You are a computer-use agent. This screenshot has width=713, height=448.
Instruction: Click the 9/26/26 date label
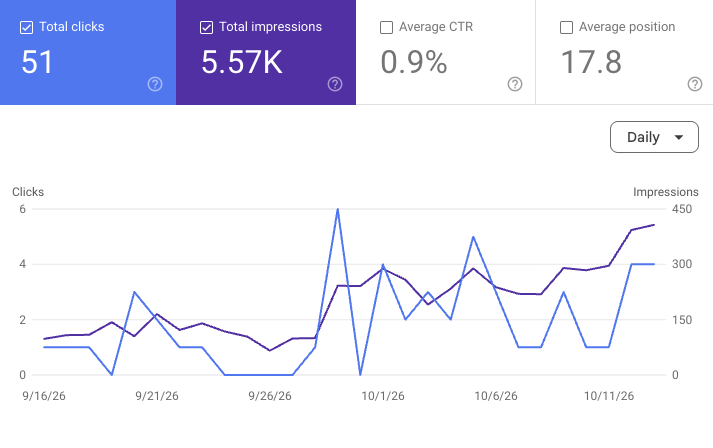[x=270, y=396]
